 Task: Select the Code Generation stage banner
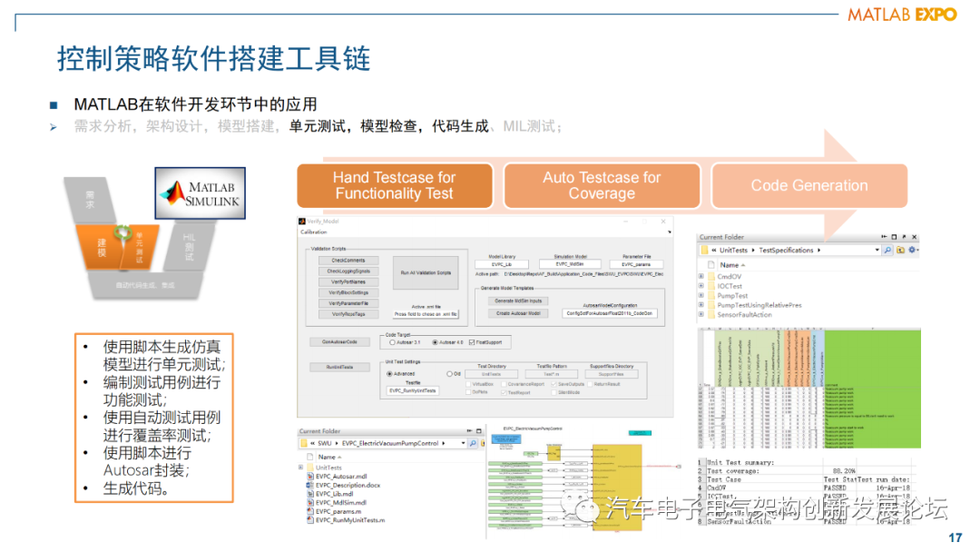pyautogui.click(x=809, y=185)
